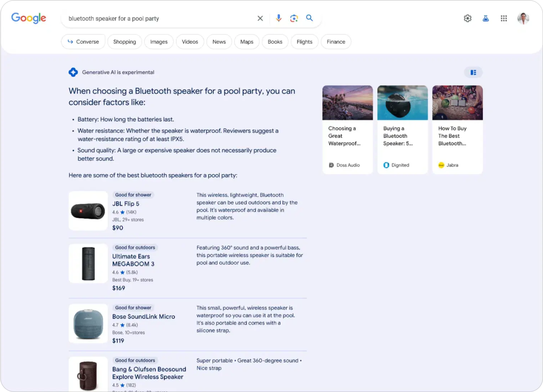Screen dimensions: 543x392
Task: Click in the search input field
Action: tap(159, 19)
